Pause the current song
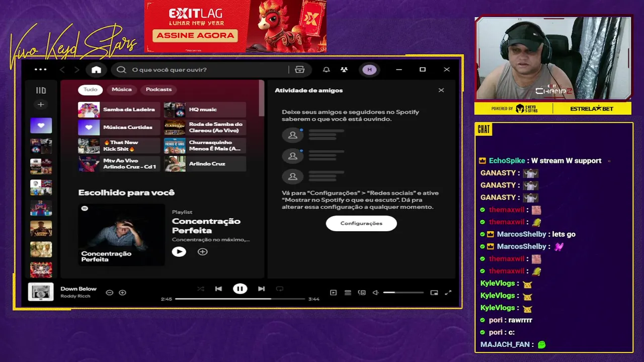644x362 pixels. pos(240,289)
